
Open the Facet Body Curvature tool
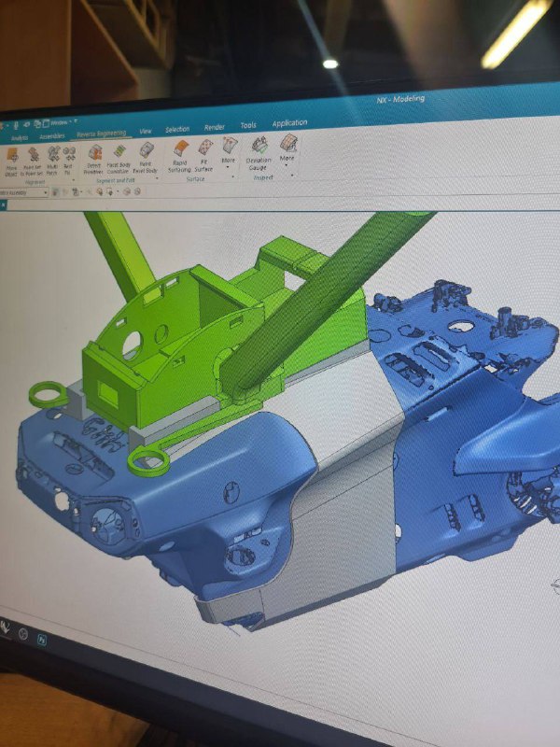(119, 159)
